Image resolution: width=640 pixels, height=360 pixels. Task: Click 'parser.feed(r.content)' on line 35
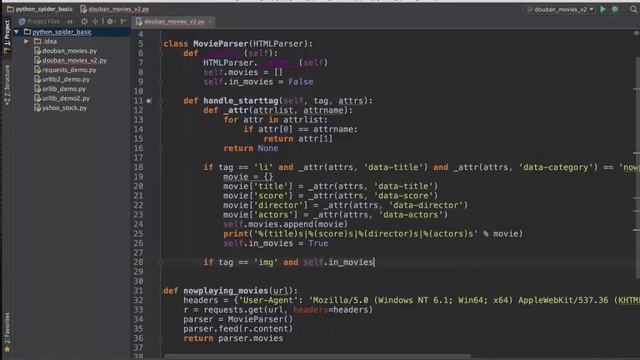pos(238,329)
